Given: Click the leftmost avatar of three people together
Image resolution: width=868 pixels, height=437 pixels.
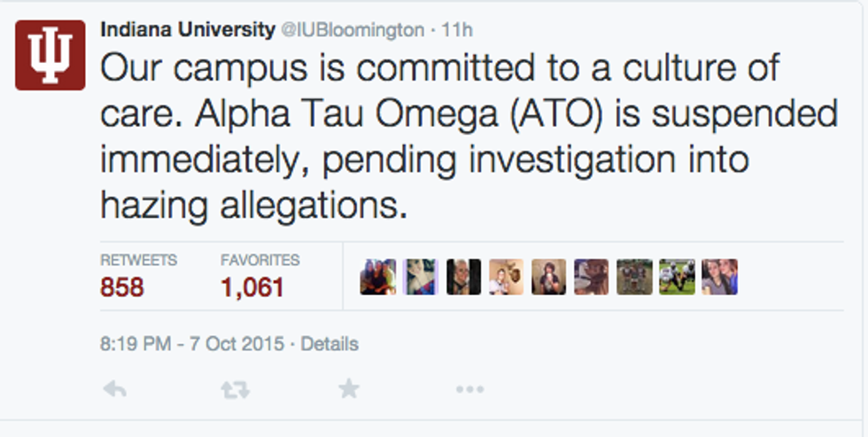Looking at the screenshot, I should (377, 277).
